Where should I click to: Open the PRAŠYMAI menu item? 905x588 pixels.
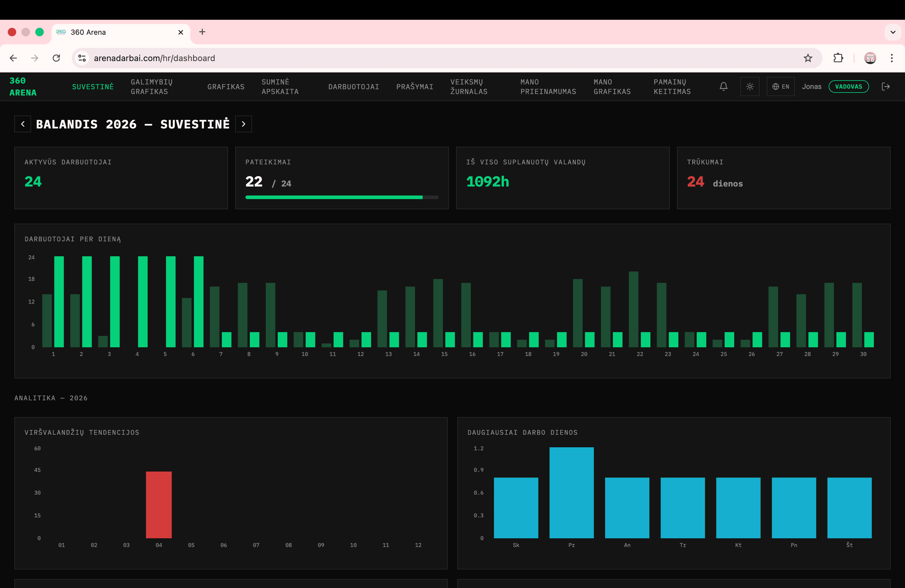[x=415, y=86]
